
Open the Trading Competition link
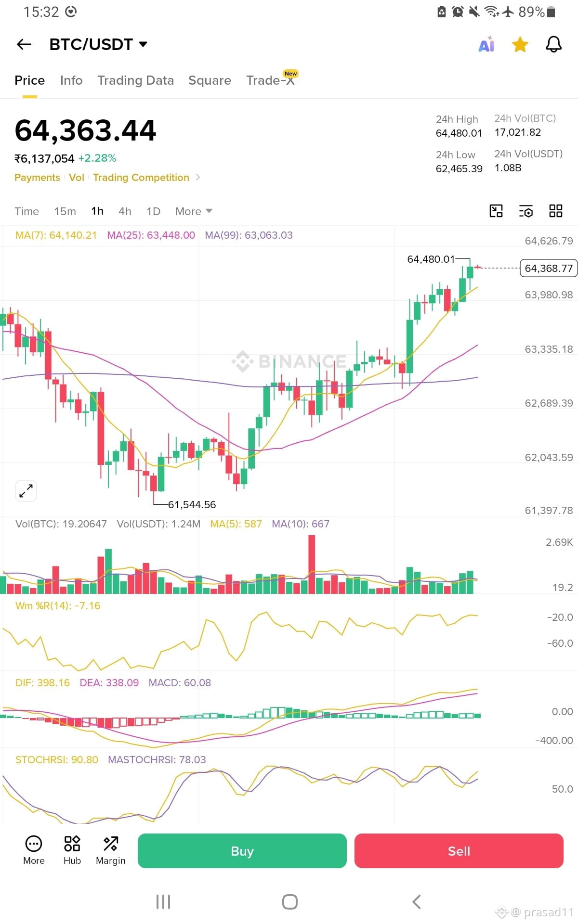pyautogui.click(x=141, y=178)
